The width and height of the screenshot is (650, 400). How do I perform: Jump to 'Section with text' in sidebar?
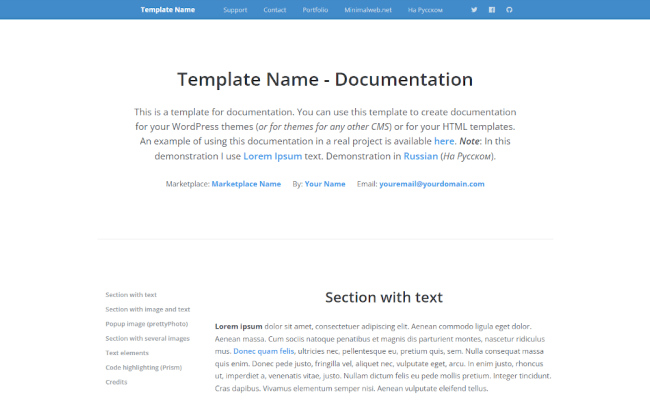131,295
